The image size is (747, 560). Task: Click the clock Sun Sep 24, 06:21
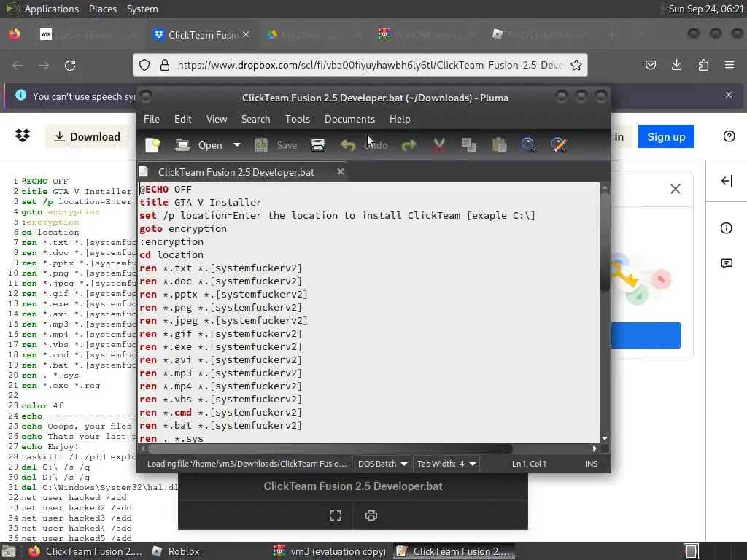pyautogui.click(x=705, y=9)
